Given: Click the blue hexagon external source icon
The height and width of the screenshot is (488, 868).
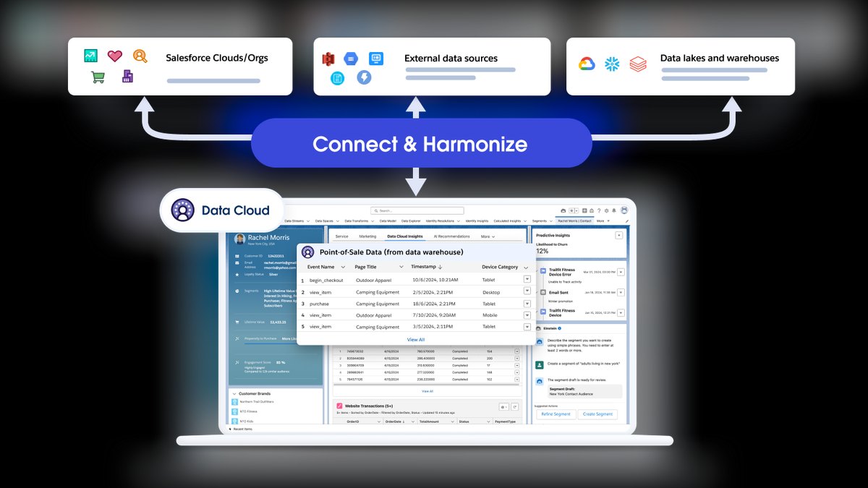Looking at the screenshot, I should (352, 58).
